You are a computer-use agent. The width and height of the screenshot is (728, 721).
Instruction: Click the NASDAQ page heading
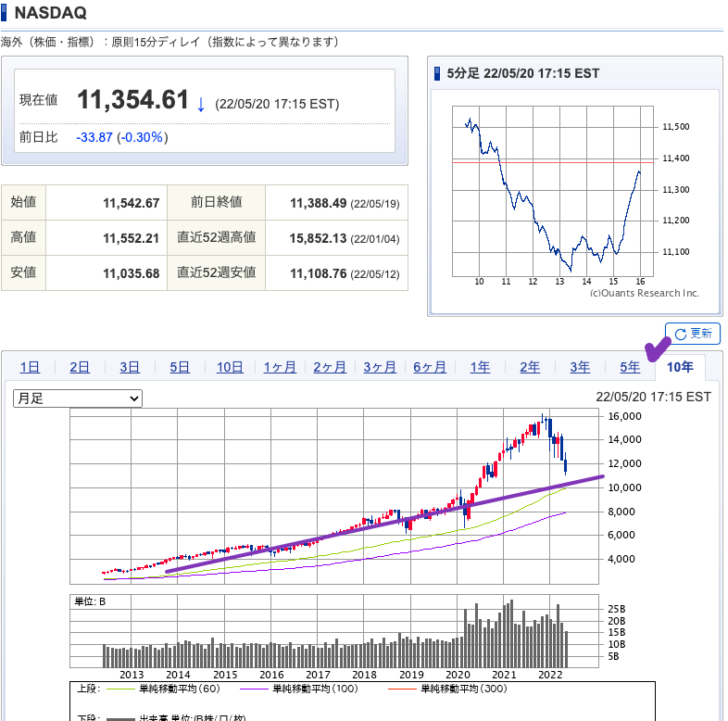tap(51, 13)
